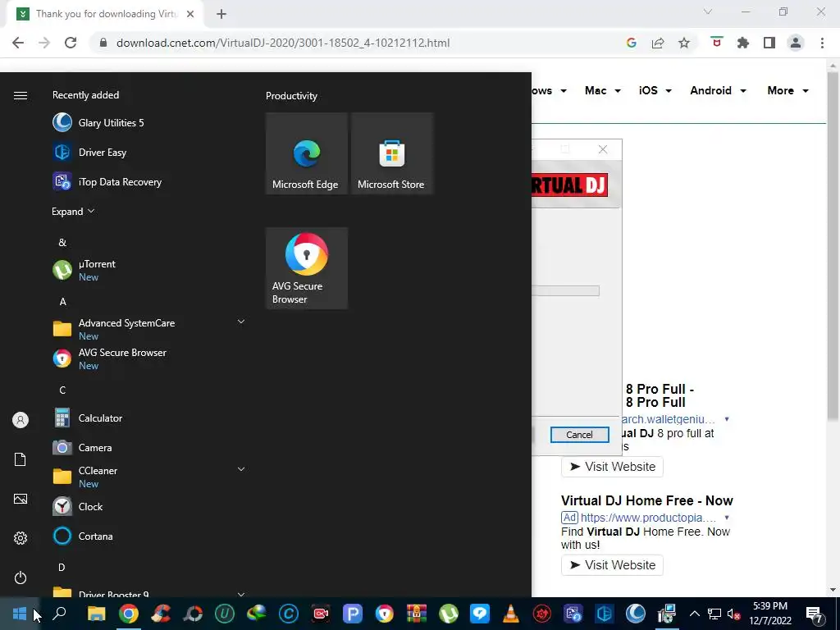Click the Productivity group heading
The image size is (840, 630).
tap(291, 96)
